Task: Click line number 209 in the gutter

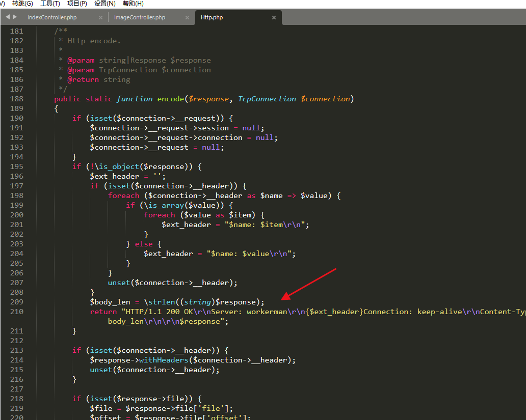Action: click(x=17, y=302)
